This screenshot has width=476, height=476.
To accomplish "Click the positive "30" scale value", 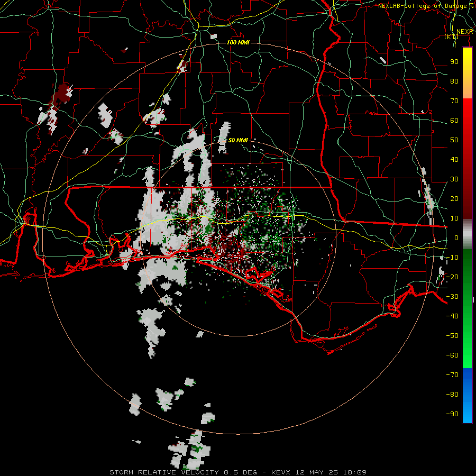I will click(454, 179).
